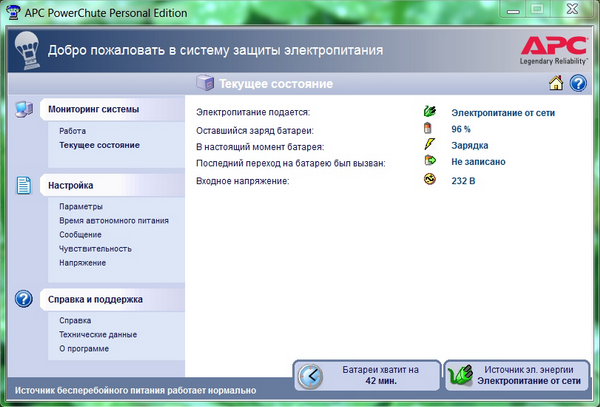Click the clock icon in battery runtime panel
The width and height of the screenshot is (600, 407).
310,376
